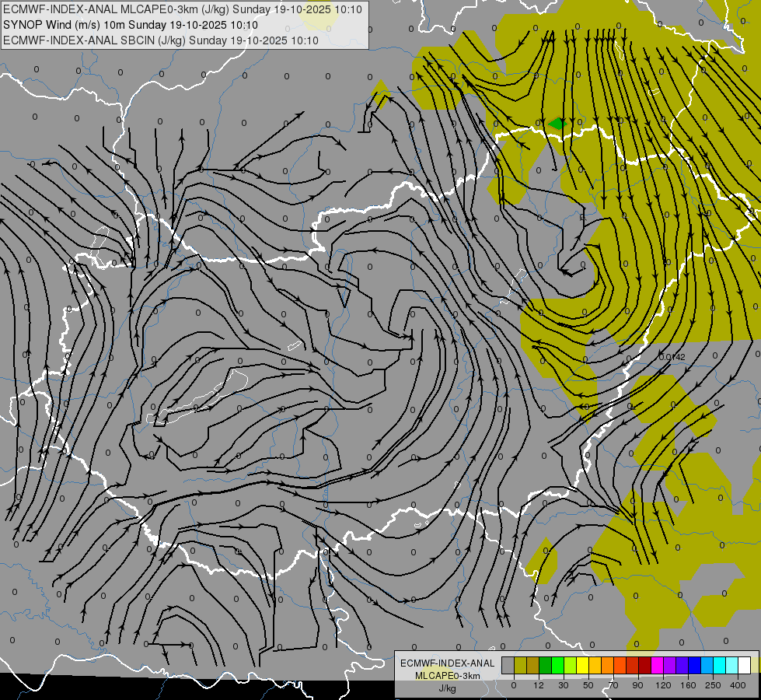Pick the magenta legend swatch
The width and height of the screenshot is (761, 700).
click(x=658, y=665)
